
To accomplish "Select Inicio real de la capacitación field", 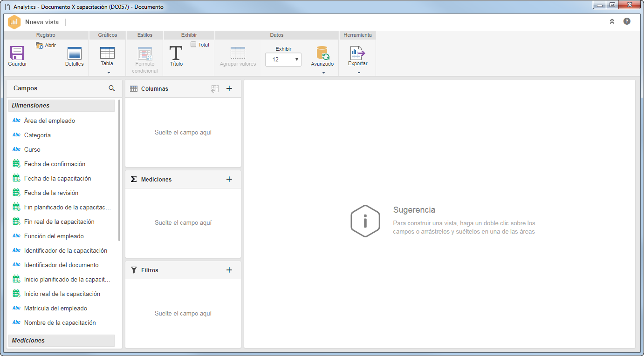I will (62, 294).
